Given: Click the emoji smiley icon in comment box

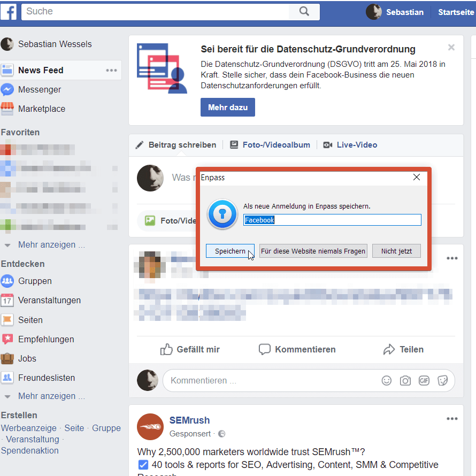Looking at the screenshot, I should (387, 380).
